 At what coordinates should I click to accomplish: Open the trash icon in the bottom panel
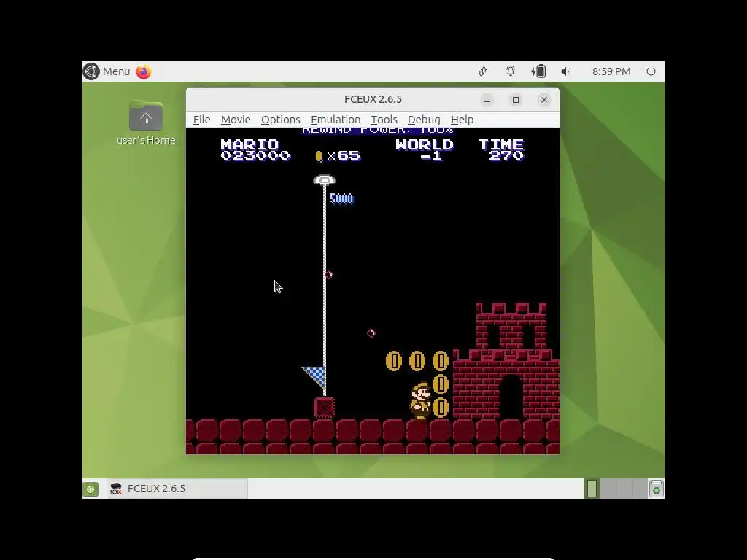pos(657,489)
